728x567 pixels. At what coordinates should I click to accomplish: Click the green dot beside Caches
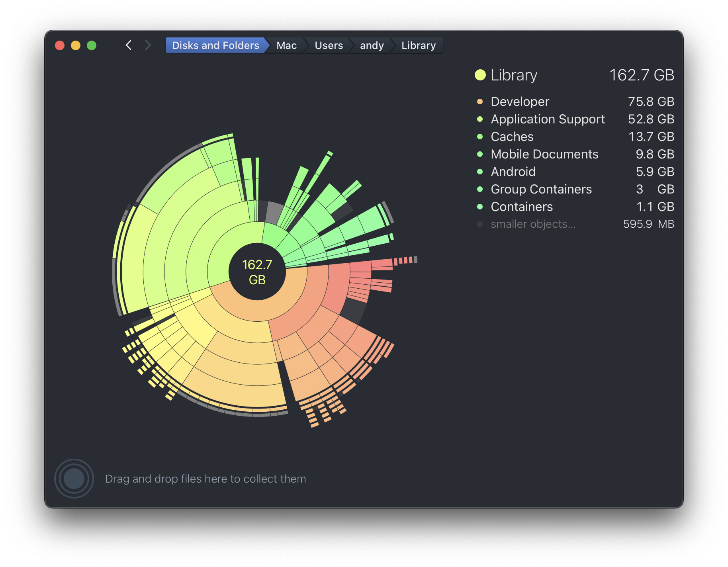click(x=480, y=137)
